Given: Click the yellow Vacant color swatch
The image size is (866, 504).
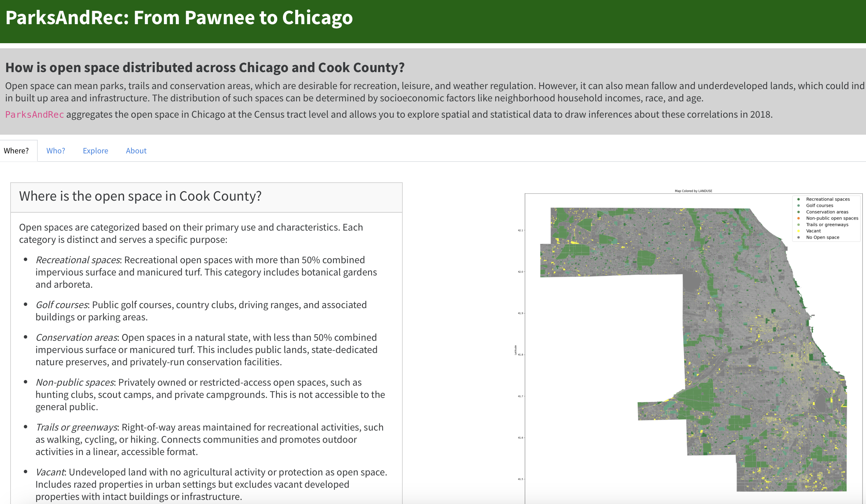Looking at the screenshot, I should [x=798, y=231].
